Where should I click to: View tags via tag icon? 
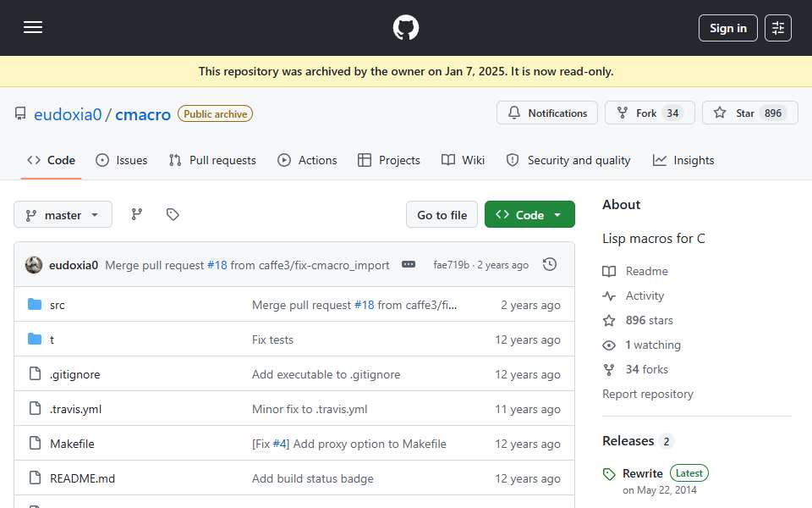coord(173,214)
